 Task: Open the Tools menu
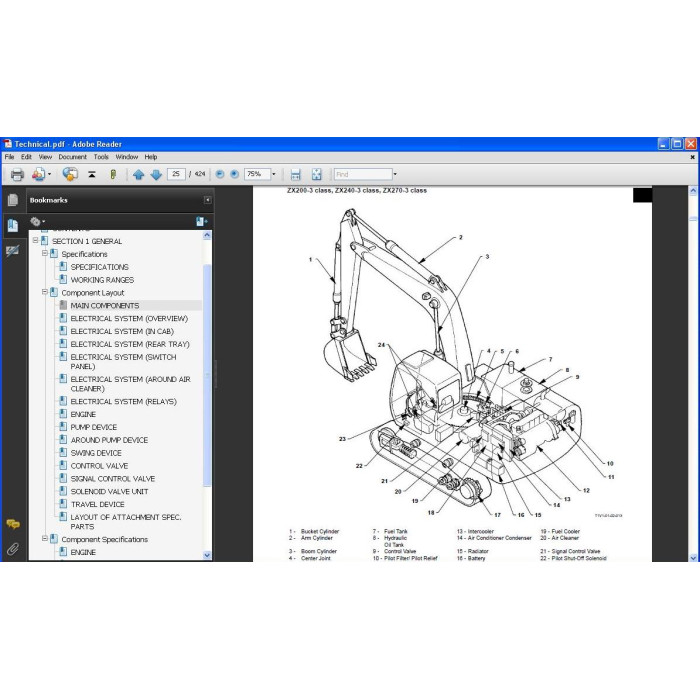point(101,157)
